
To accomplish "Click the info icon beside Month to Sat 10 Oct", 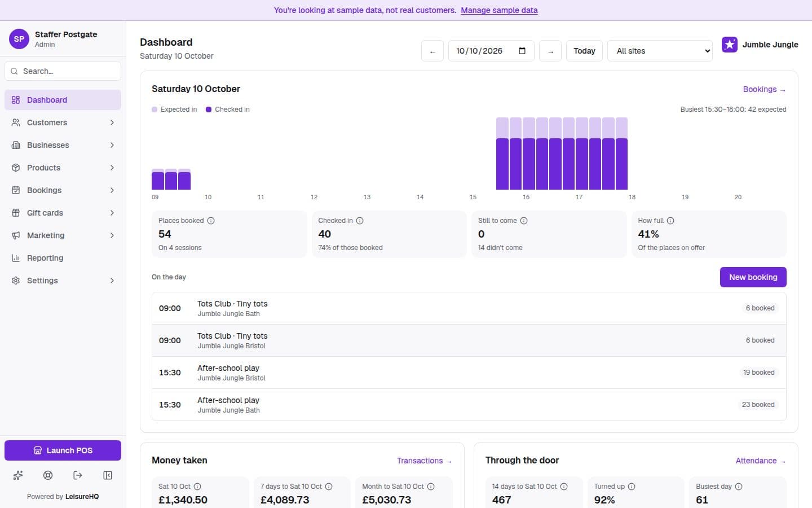I will [x=431, y=487].
